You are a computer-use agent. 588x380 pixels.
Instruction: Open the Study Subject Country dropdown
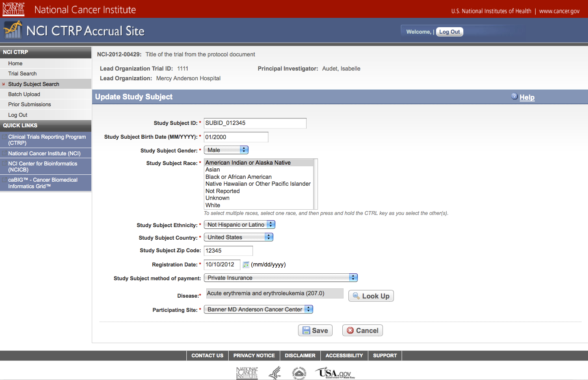[x=238, y=237]
